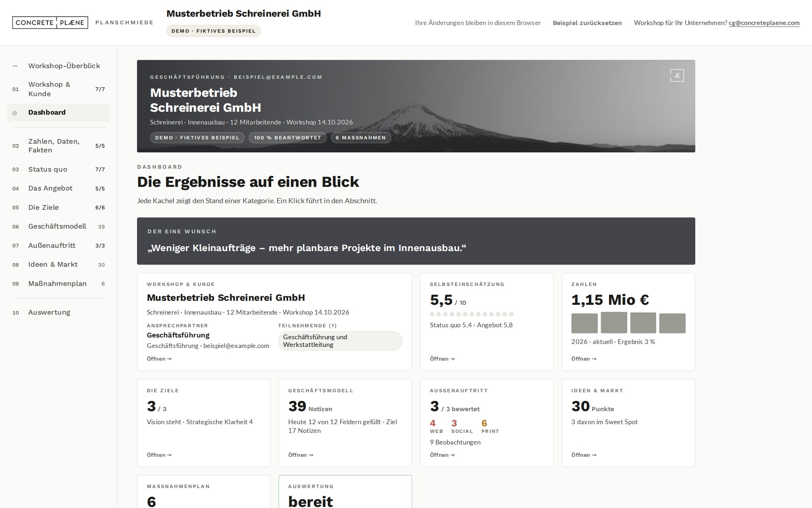The height and width of the screenshot is (508, 812).
Task: Click the Selbsteinschätzung dot rating scale
Action: pos(472,314)
